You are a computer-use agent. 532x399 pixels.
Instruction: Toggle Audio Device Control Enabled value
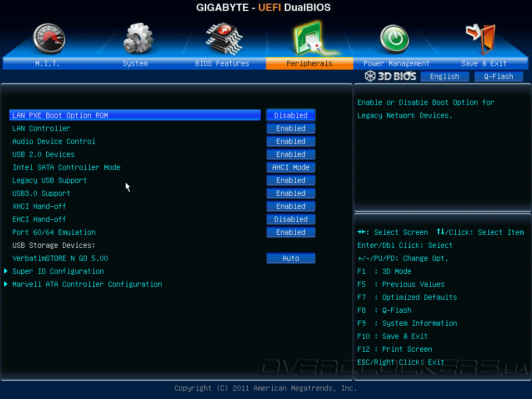pyautogui.click(x=291, y=141)
